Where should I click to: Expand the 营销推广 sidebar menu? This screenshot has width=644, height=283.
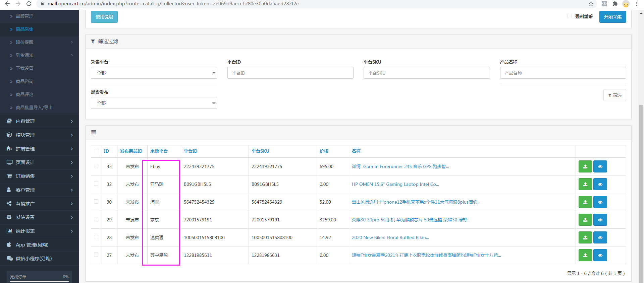39,204
